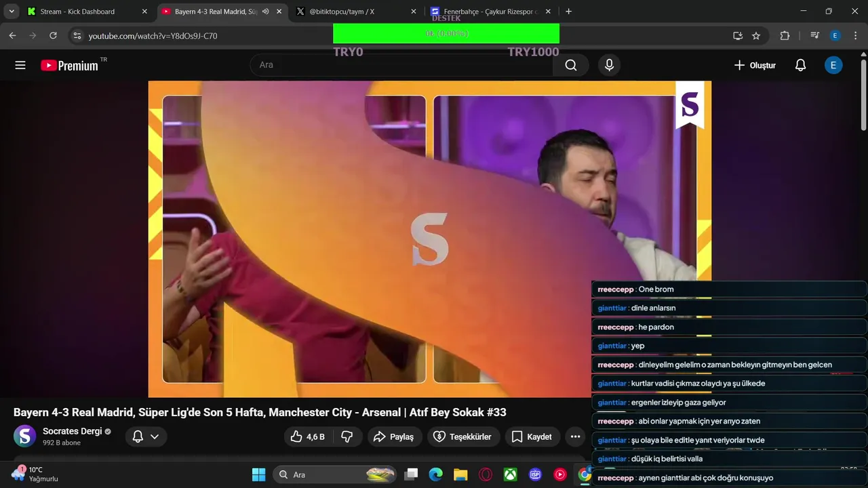Go back to the previous page
The image size is (868, 488).
12,36
